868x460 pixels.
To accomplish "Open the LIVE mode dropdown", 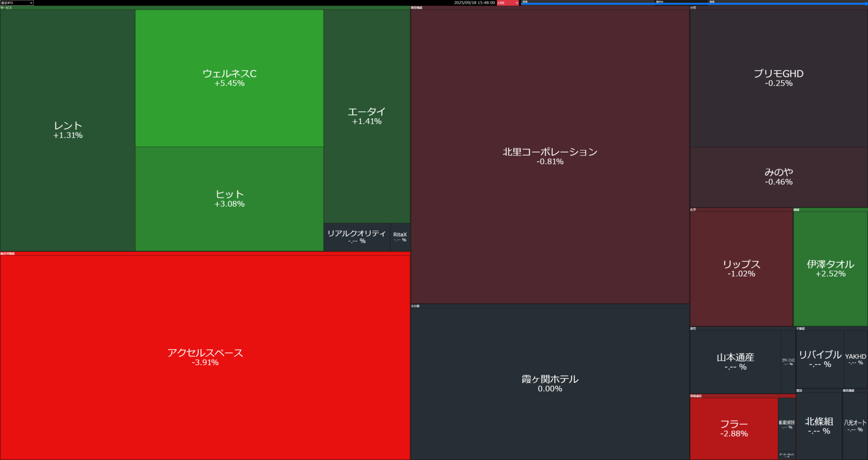I will coord(508,3).
